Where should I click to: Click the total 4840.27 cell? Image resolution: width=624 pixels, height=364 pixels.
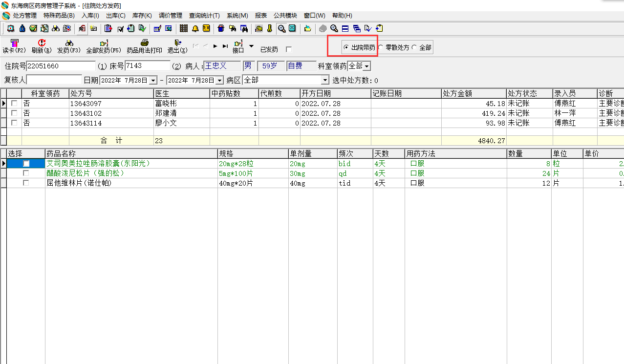(x=473, y=141)
